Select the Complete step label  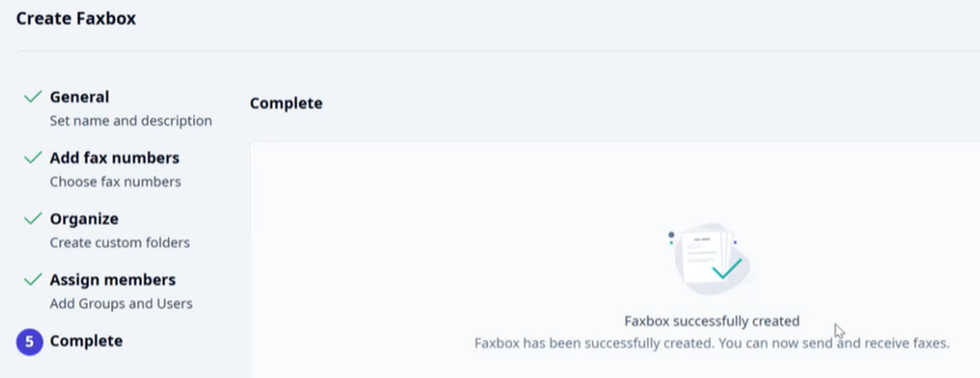[x=86, y=341]
